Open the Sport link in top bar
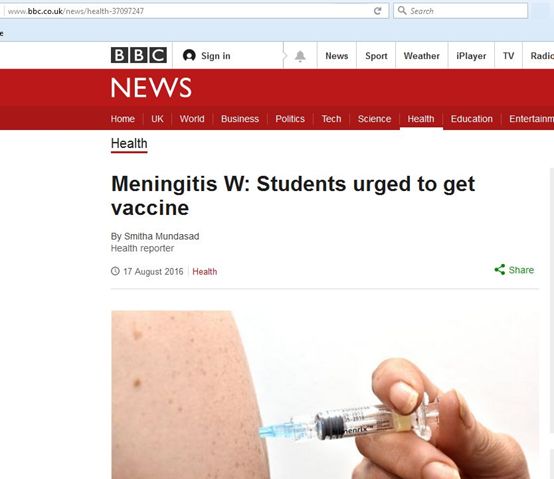 click(376, 56)
